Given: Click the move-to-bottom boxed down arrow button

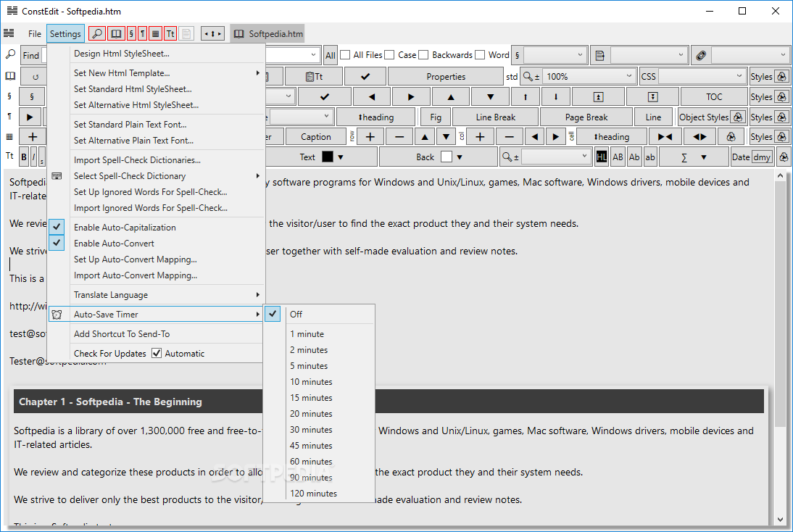Looking at the screenshot, I should 652,96.
